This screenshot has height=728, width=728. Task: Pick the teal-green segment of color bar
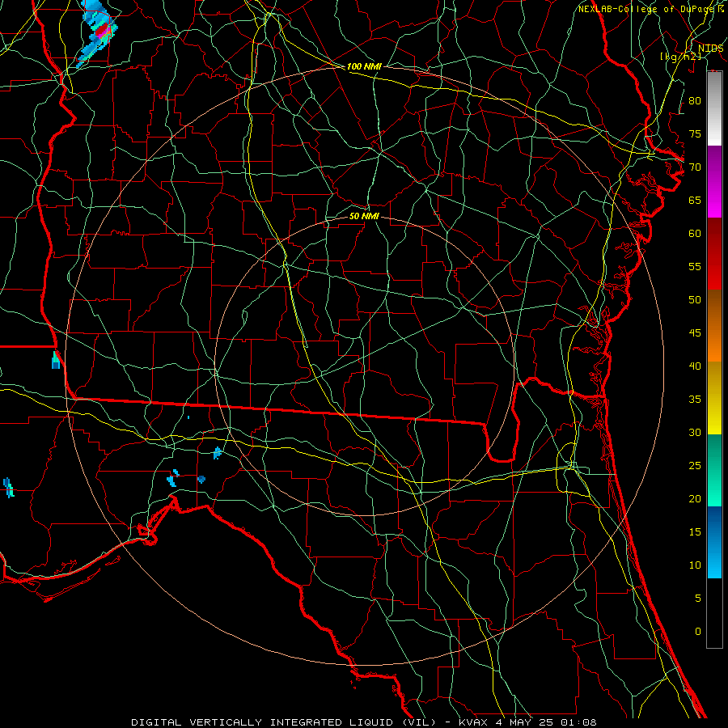click(x=714, y=470)
